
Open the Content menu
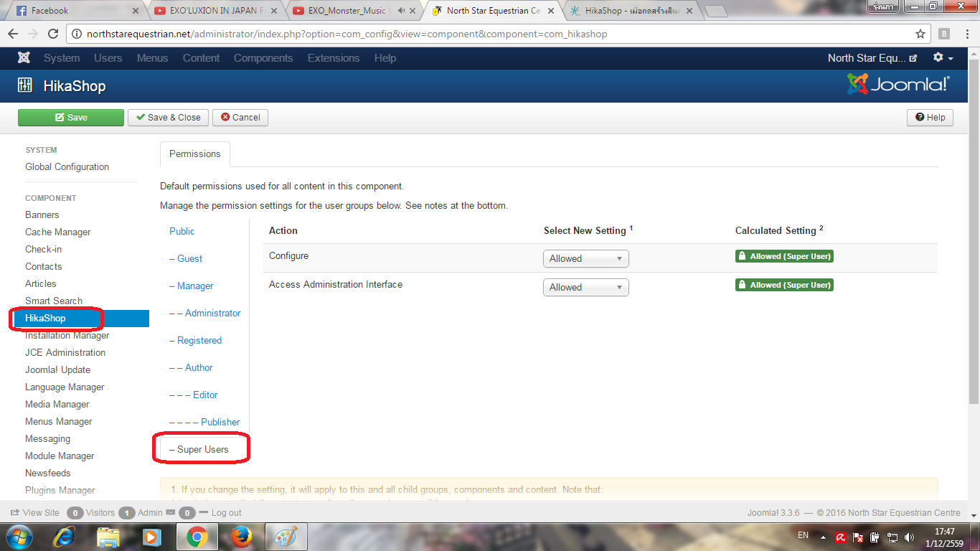click(201, 58)
